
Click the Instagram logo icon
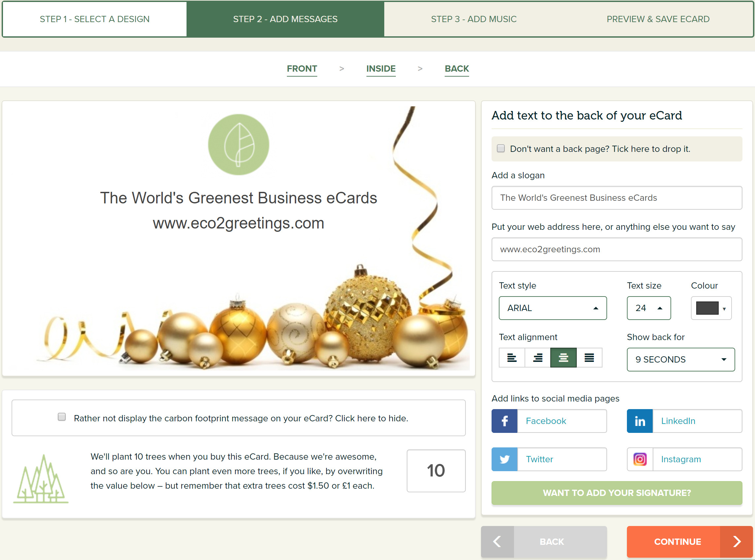point(639,459)
